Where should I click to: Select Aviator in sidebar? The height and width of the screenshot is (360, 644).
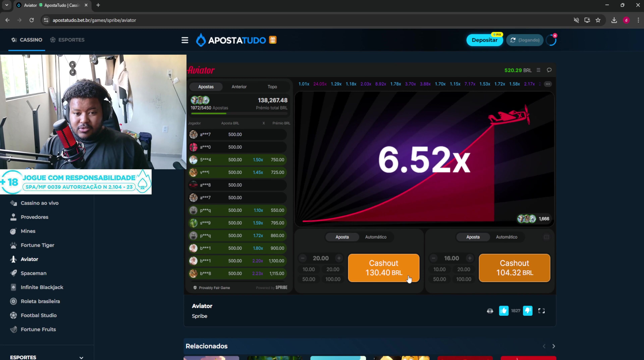(x=29, y=259)
